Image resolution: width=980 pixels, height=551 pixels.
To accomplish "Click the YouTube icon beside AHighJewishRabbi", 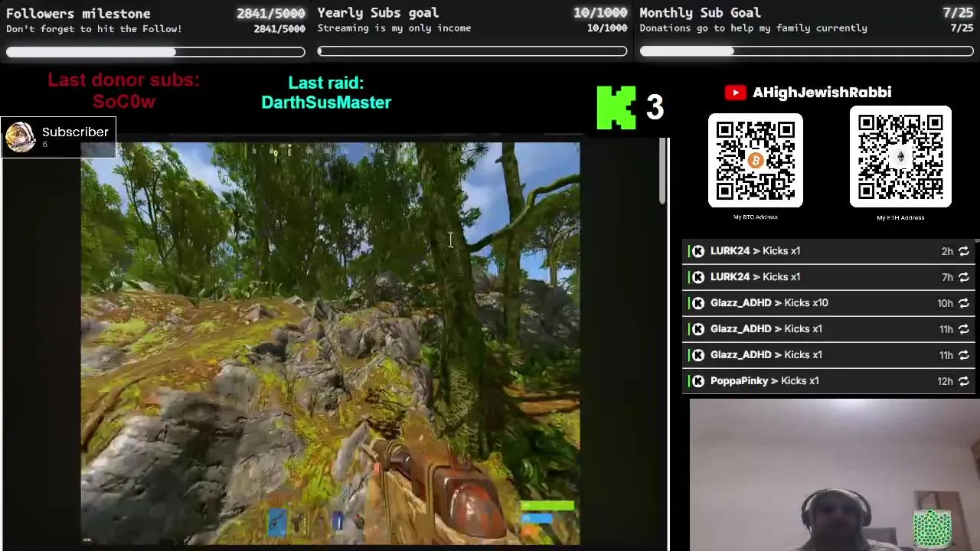I will (x=735, y=93).
